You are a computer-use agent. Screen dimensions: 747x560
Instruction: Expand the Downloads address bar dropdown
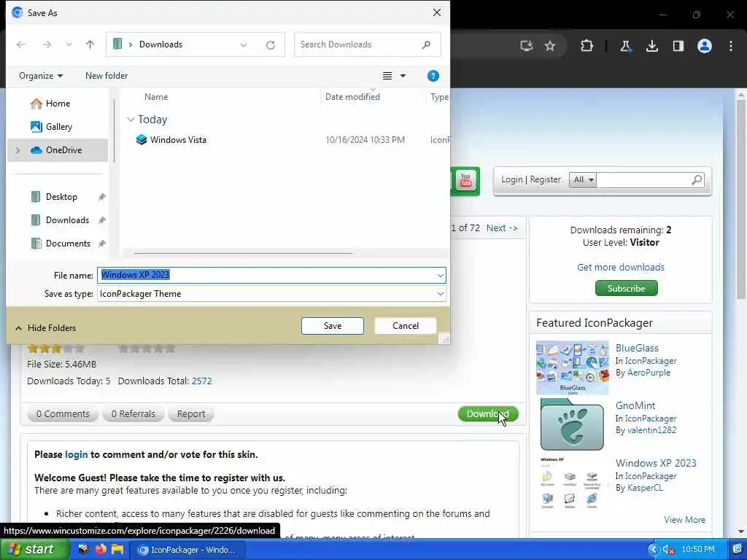244,44
